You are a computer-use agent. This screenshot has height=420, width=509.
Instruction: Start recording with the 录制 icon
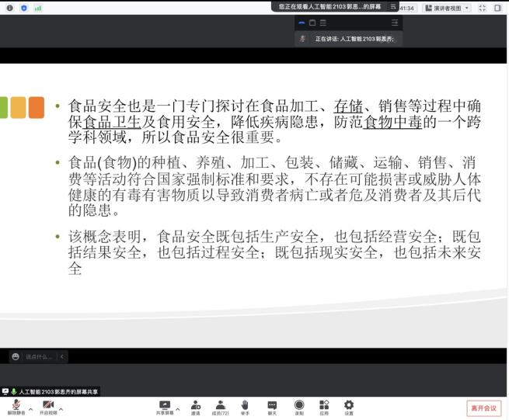299,407
